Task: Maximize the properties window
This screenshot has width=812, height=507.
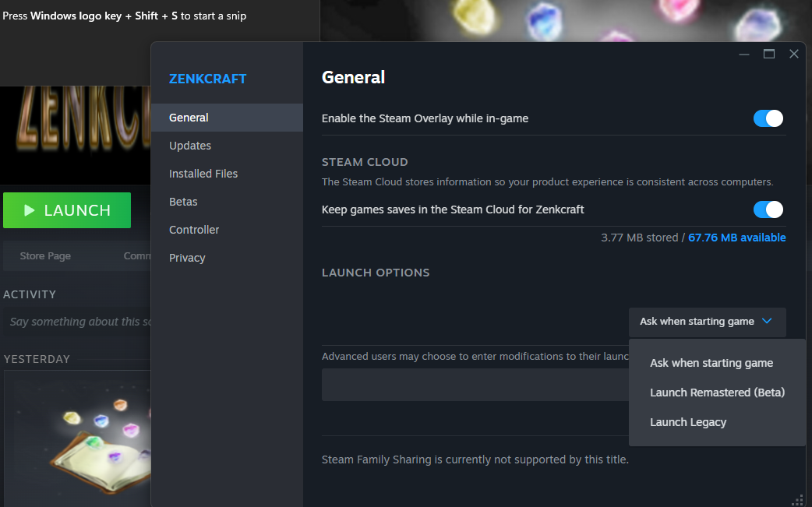Action: tap(769, 54)
